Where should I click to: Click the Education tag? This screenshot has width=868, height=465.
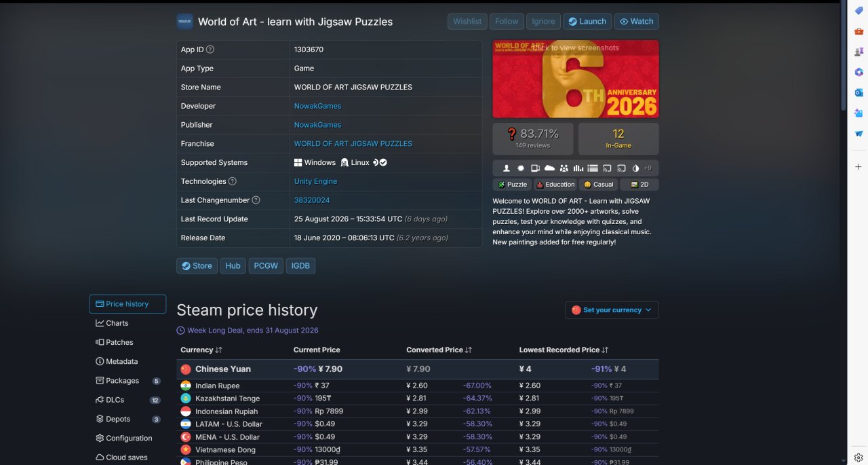coord(556,185)
